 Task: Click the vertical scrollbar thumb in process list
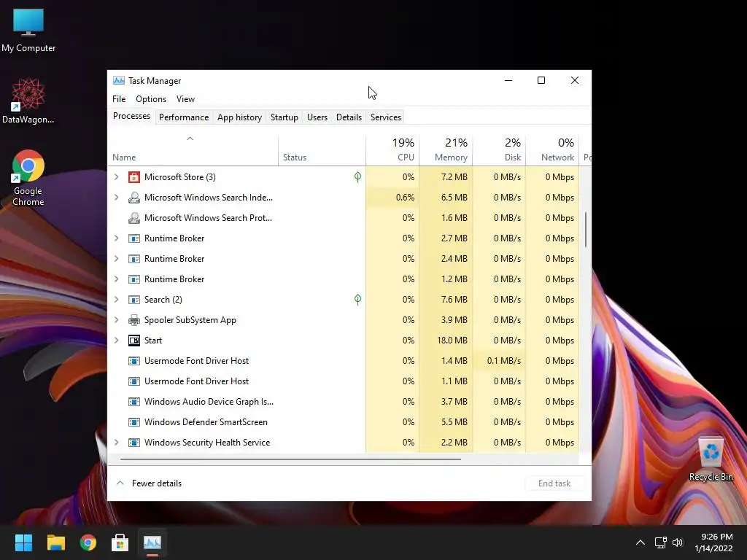click(x=586, y=230)
